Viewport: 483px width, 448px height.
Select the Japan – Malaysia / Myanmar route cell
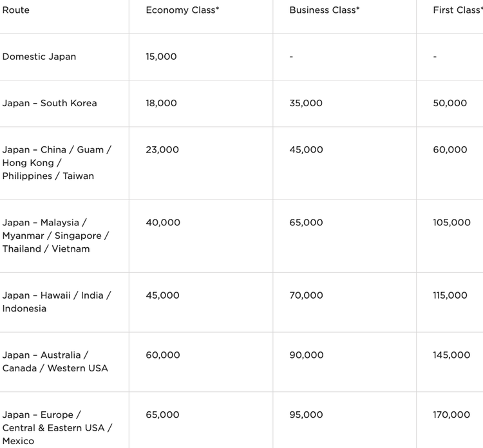pos(55,236)
